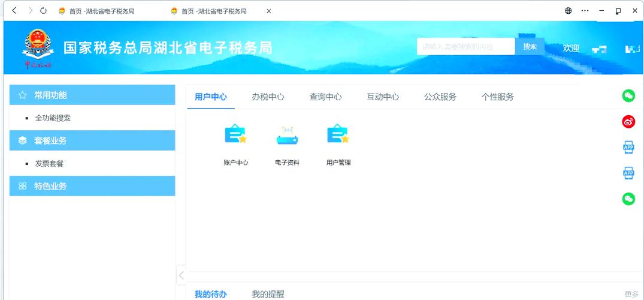
Task: Click the APP icon directly below Weibo icon
Action: pos(628,148)
